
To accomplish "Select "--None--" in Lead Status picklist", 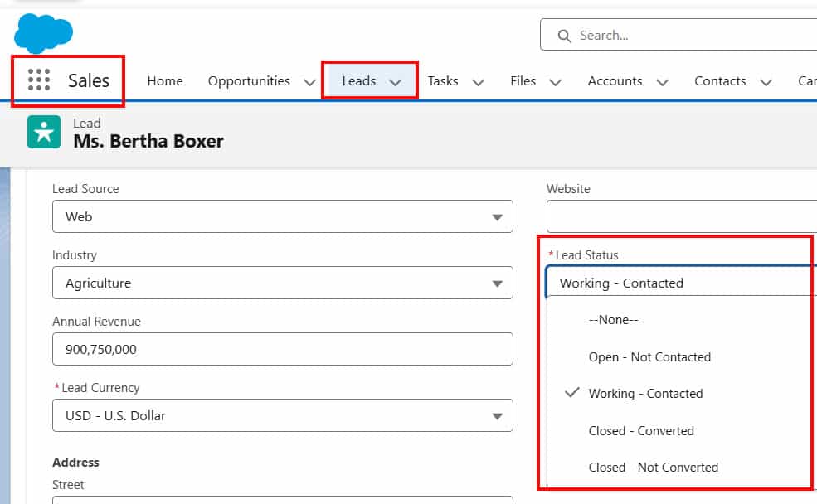I will [x=615, y=319].
